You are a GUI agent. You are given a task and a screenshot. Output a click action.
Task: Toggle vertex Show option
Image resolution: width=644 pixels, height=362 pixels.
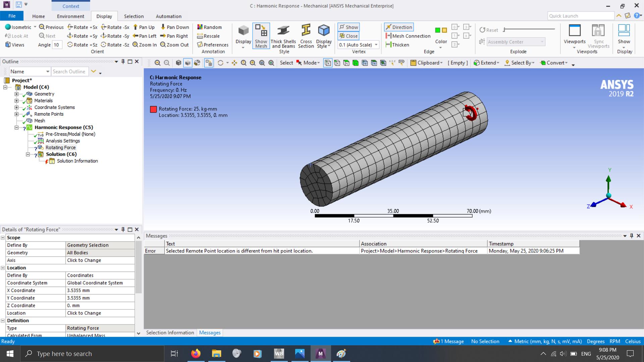(x=348, y=27)
